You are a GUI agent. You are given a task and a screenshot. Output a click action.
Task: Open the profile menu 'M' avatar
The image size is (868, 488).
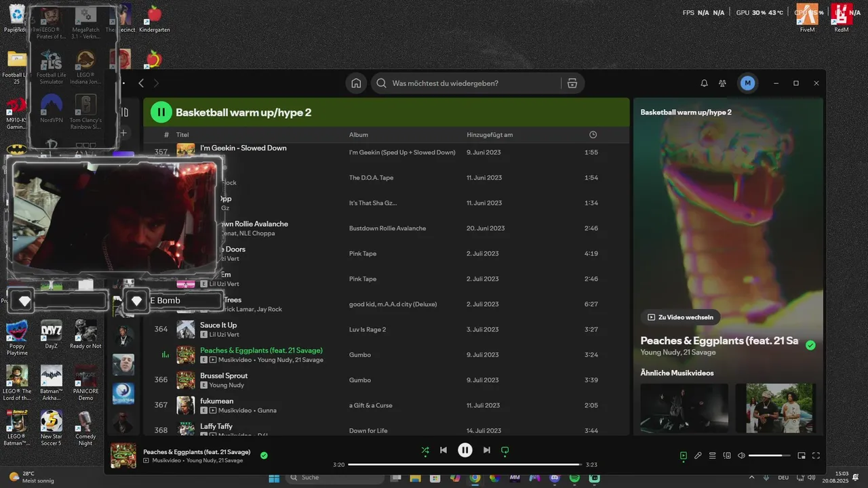pyautogui.click(x=747, y=83)
